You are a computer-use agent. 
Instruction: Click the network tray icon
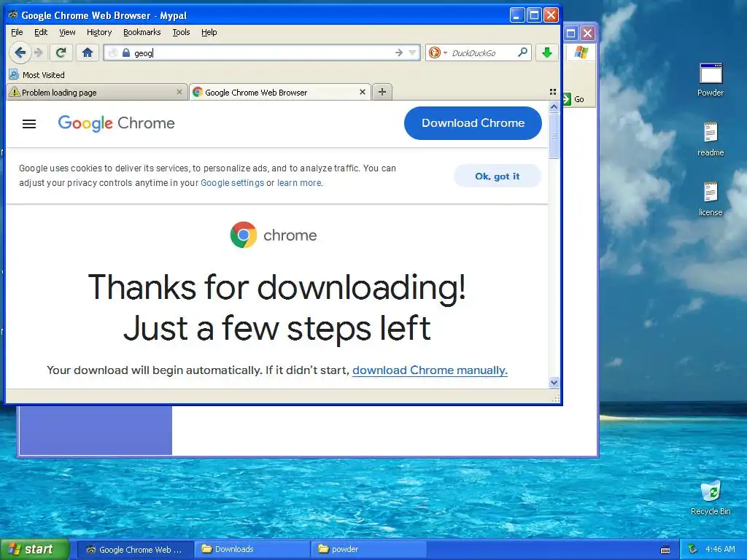pyautogui.click(x=692, y=550)
